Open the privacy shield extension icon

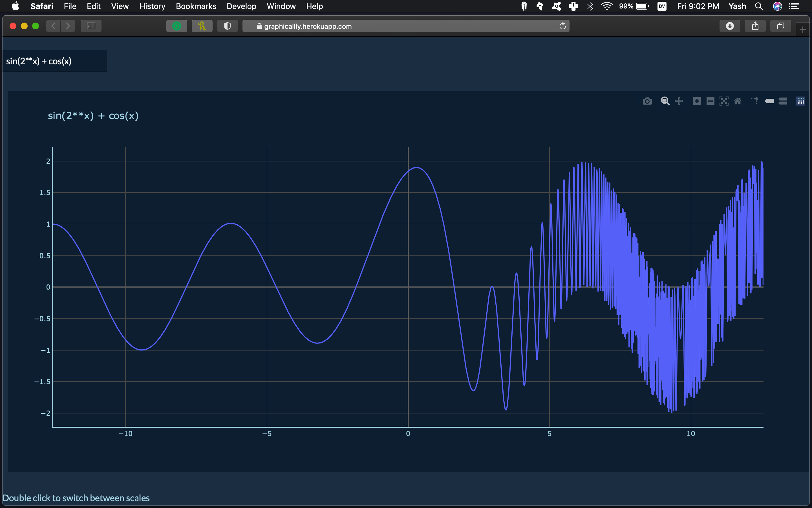click(228, 26)
